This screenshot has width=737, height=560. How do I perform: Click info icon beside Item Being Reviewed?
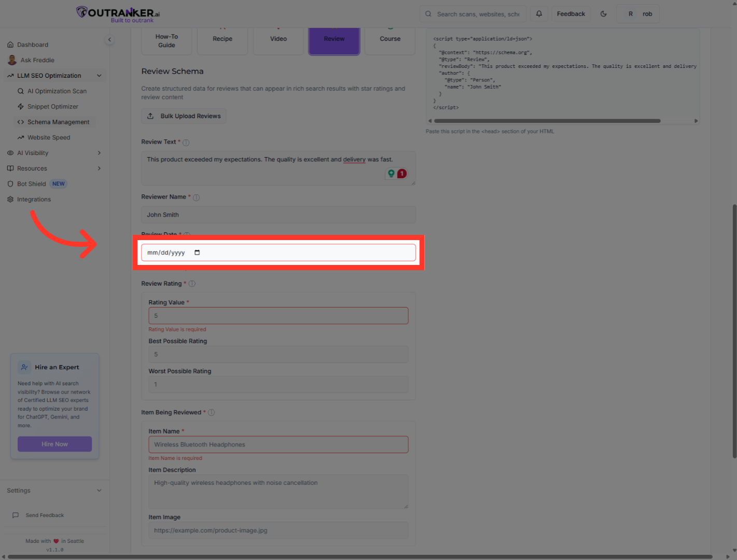coord(211,413)
